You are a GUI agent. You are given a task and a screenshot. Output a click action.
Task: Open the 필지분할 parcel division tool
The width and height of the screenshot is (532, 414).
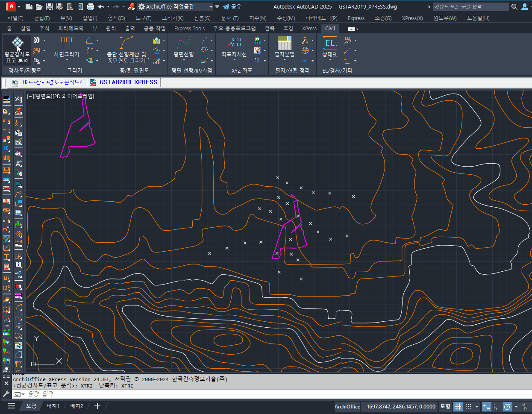[285, 47]
